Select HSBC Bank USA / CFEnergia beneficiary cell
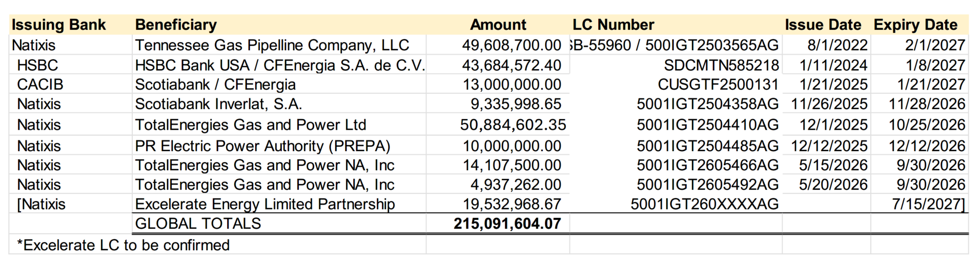The width and height of the screenshot is (980, 263). [280, 65]
